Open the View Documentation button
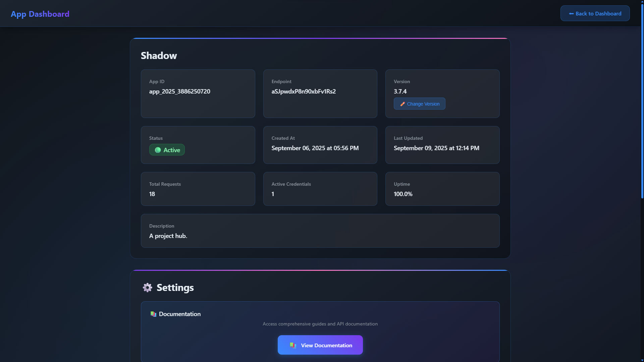This screenshot has height=362, width=644. coord(320,345)
